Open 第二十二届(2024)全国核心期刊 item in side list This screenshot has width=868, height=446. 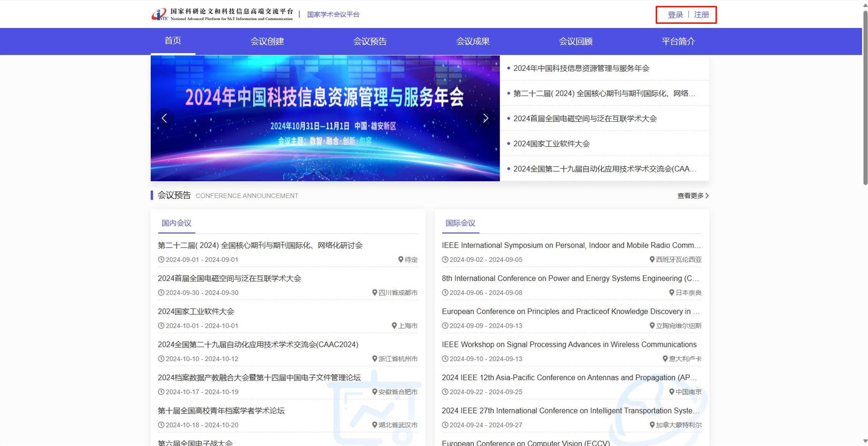[604, 93]
